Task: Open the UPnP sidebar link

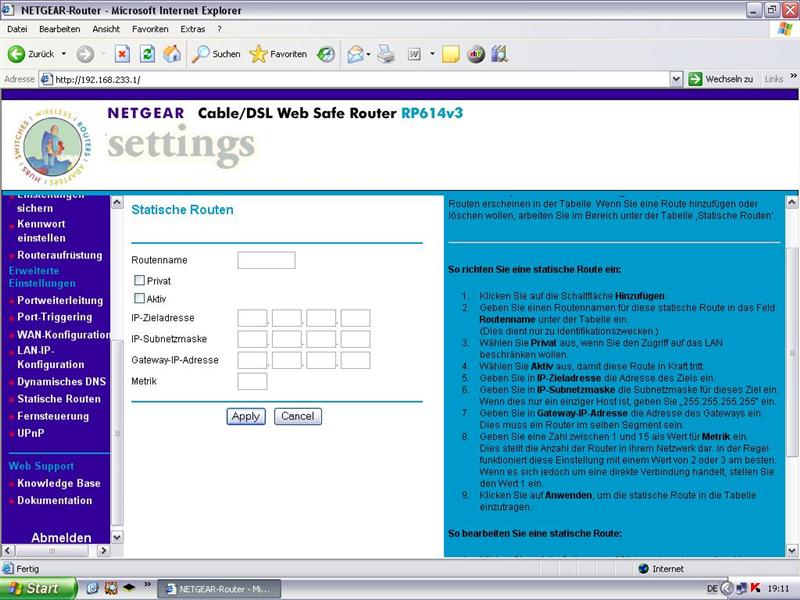Action: (x=31, y=433)
